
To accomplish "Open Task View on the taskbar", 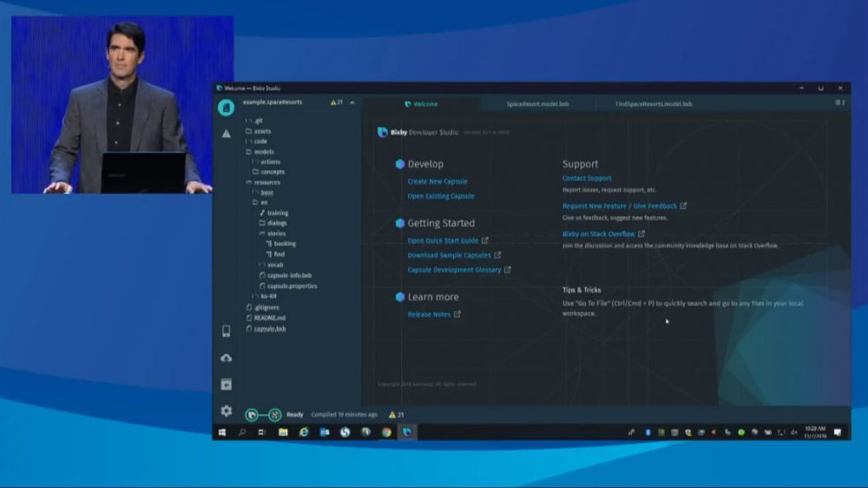I will 262,432.
